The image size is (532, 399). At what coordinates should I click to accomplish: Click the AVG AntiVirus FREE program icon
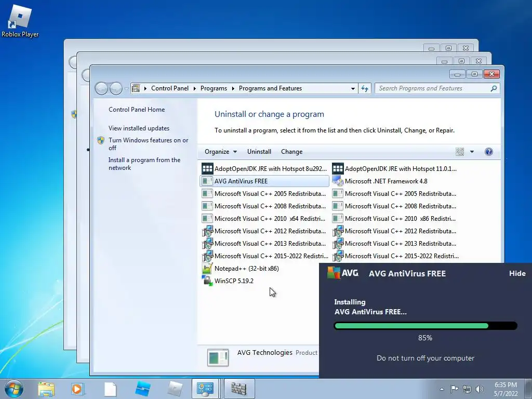pos(207,181)
